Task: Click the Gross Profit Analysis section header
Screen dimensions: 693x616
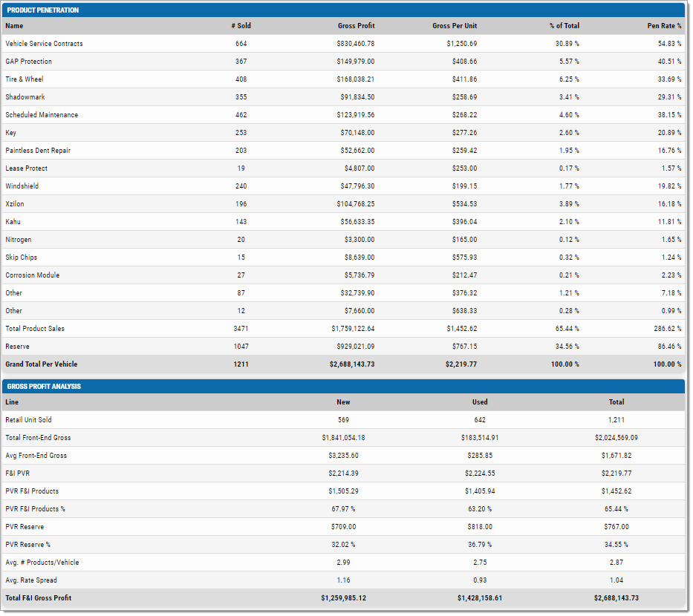Action: pos(343,387)
